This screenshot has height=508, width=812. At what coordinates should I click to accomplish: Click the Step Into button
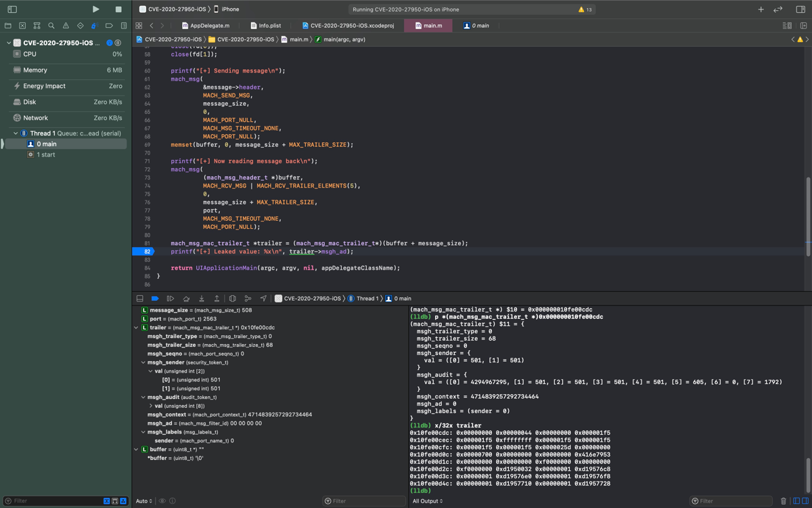(202, 298)
